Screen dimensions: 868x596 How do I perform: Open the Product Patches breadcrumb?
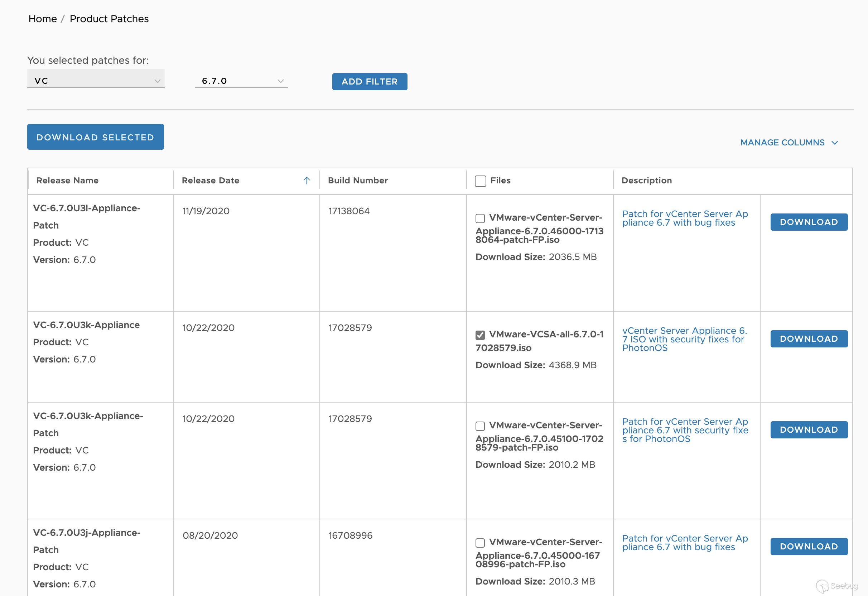click(109, 19)
